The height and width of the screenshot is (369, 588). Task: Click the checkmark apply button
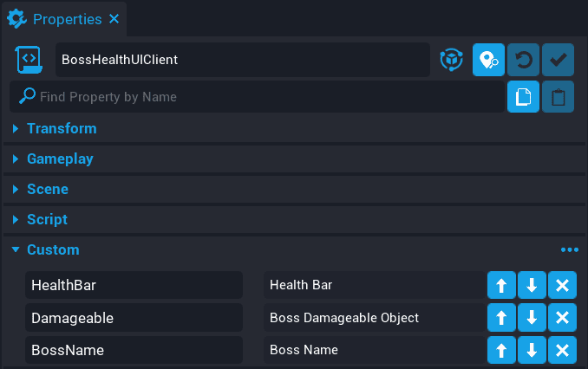coord(558,61)
